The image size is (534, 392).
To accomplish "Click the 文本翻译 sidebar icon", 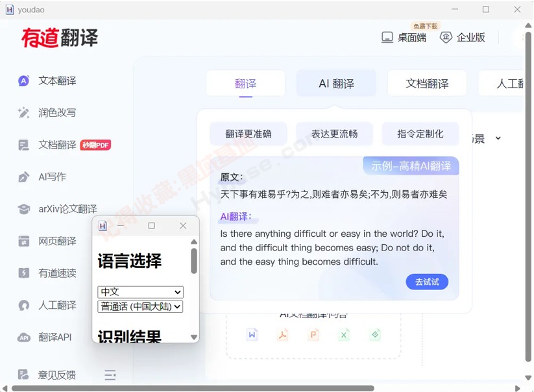I will (x=23, y=81).
